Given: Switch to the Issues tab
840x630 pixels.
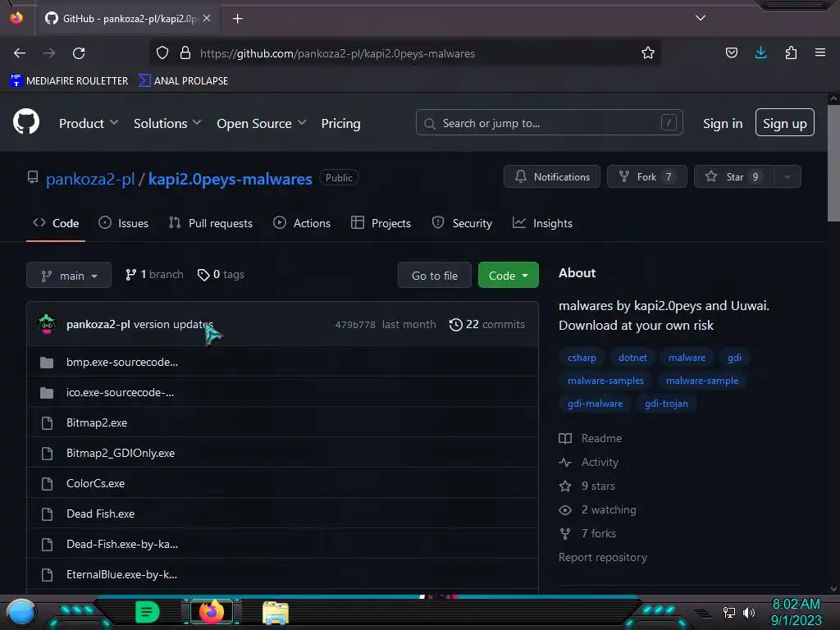Looking at the screenshot, I should [x=123, y=223].
